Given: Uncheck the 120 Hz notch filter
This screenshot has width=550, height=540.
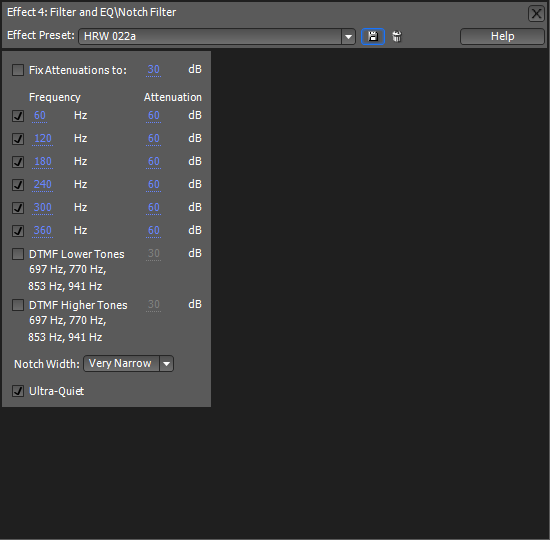Looking at the screenshot, I should (18, 139).
